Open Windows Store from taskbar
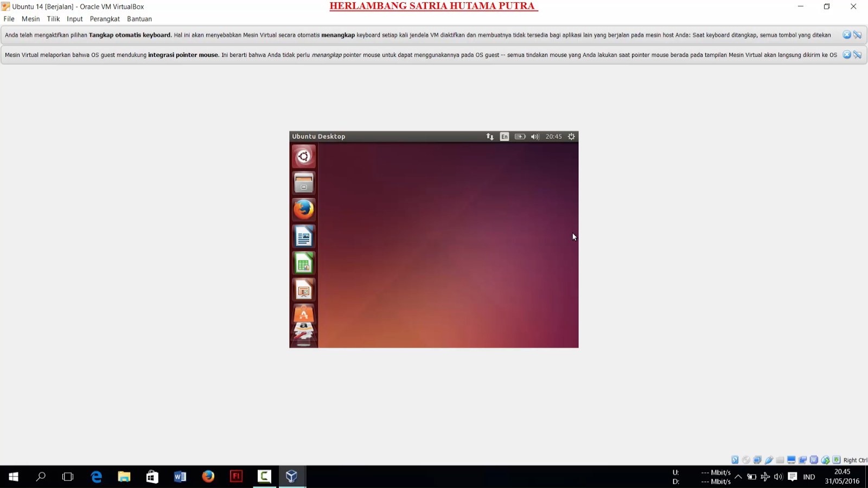This screenshot has width=868, height=488. point(152,477)
